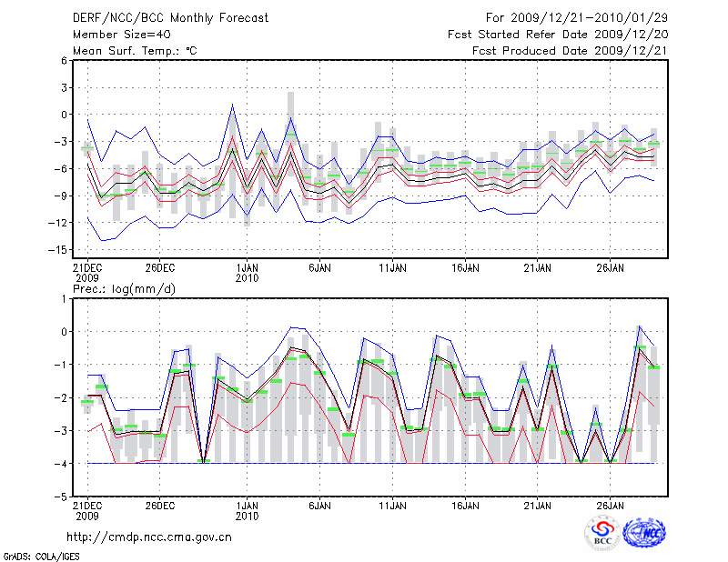The width and height of the screenshot is (728, 562).
Task: Click the NCC globe logo
Action: coord(643,532)
